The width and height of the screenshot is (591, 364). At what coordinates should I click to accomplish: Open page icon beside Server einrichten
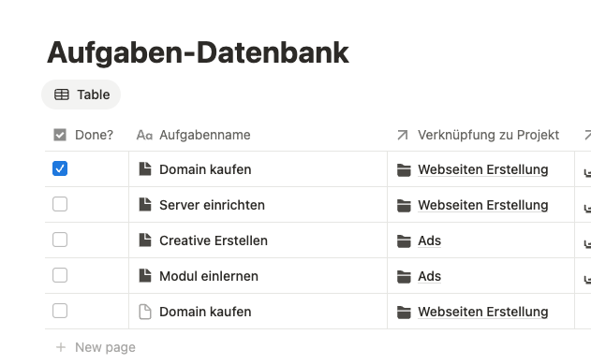(x=145, y=205)
